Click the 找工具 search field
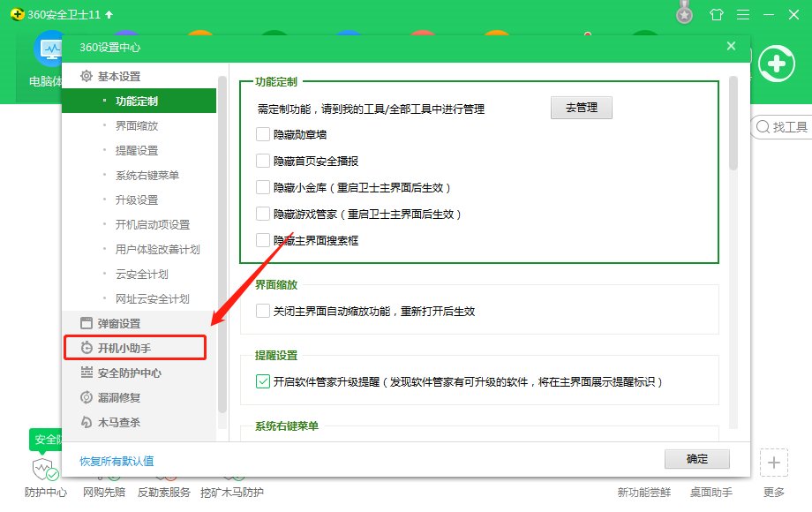 point(786,126)
